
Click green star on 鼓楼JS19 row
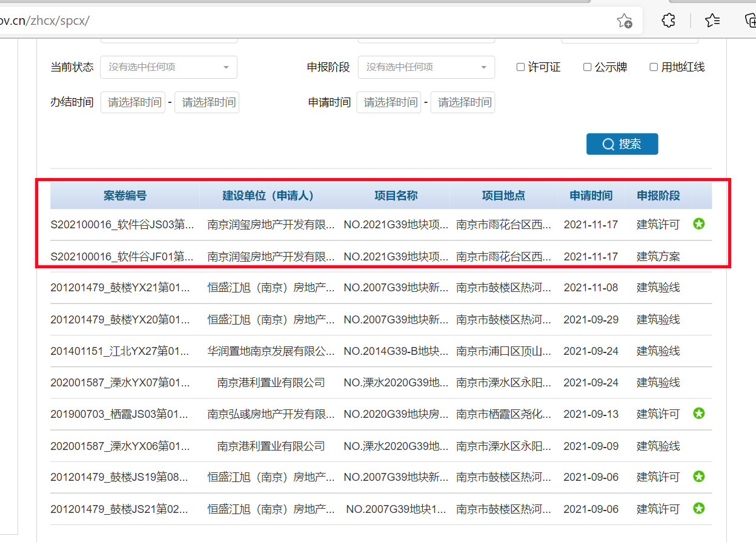tap(699, 477)
